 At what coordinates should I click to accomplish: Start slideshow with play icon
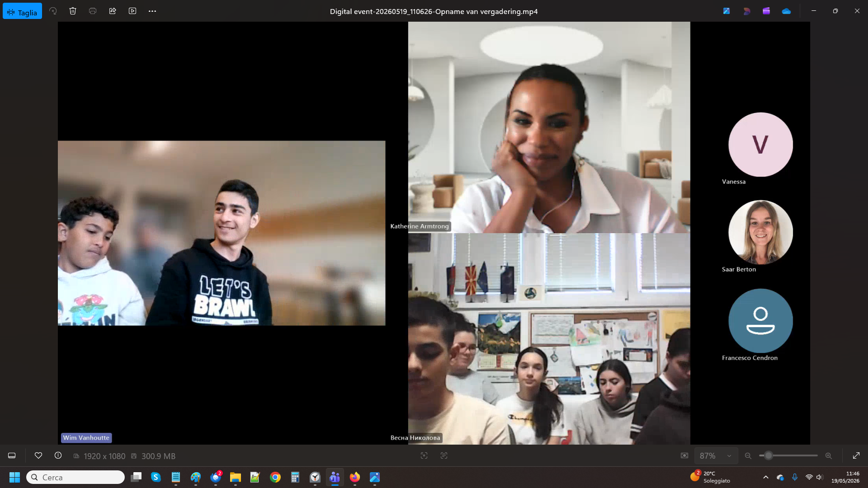132,11
